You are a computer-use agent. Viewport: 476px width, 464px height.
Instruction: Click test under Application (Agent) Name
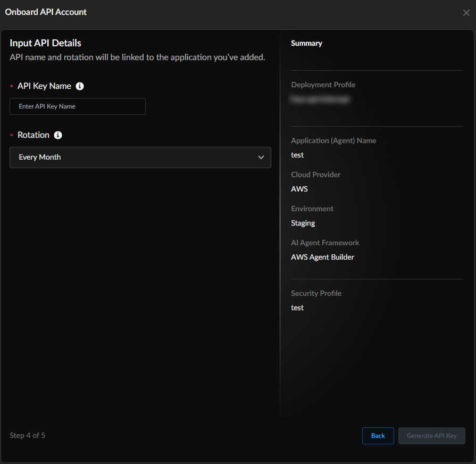[x=297, y=155]
